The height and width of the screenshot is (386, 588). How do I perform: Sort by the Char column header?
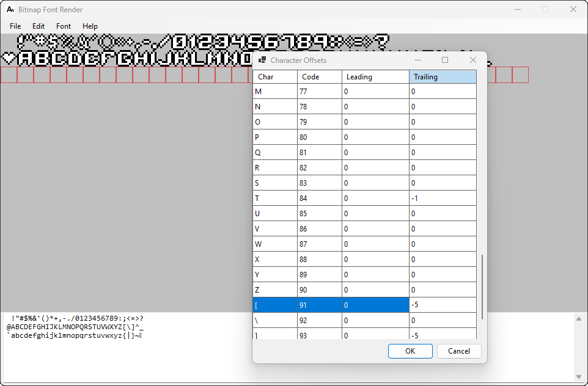point(275,77)
